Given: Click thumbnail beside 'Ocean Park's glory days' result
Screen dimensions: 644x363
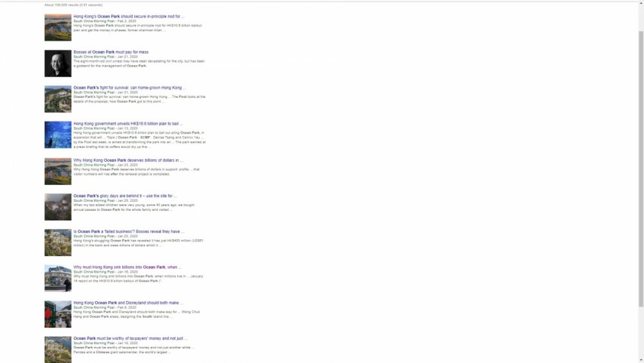Looking at the screenshot, I should pyautogui.click(x=58, y=207).
